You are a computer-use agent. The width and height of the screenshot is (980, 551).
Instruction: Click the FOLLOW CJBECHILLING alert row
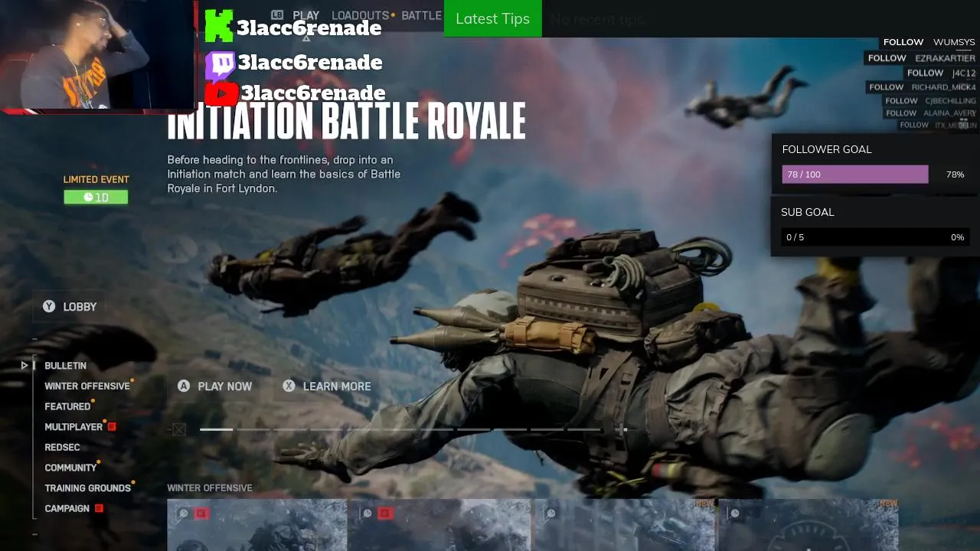(930, 101)
